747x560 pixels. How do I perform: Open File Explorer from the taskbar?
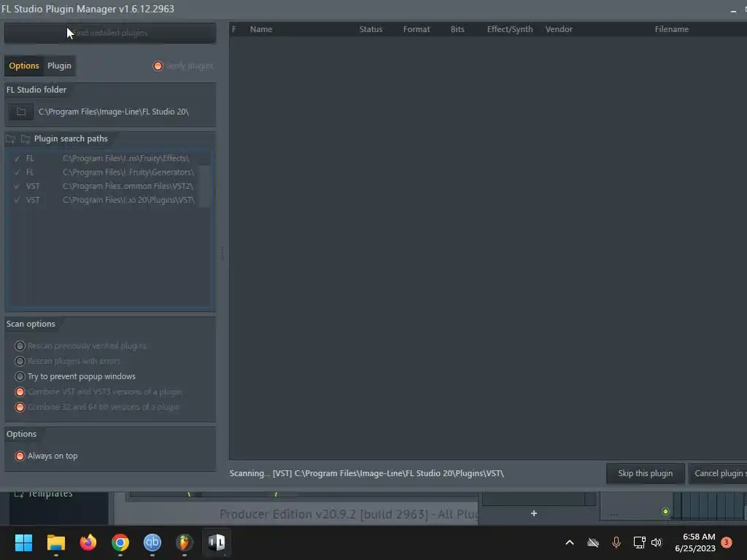pos(55,542)
